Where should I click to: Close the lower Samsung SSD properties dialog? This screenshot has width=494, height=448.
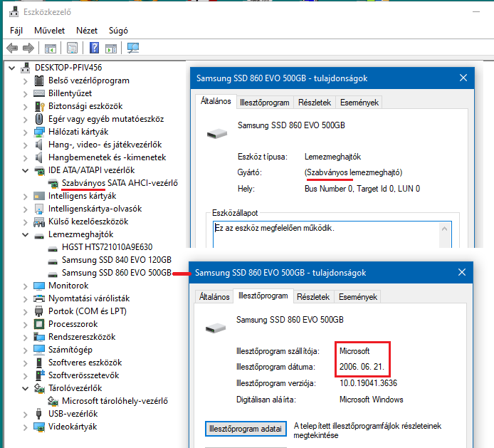pos(462,272)
